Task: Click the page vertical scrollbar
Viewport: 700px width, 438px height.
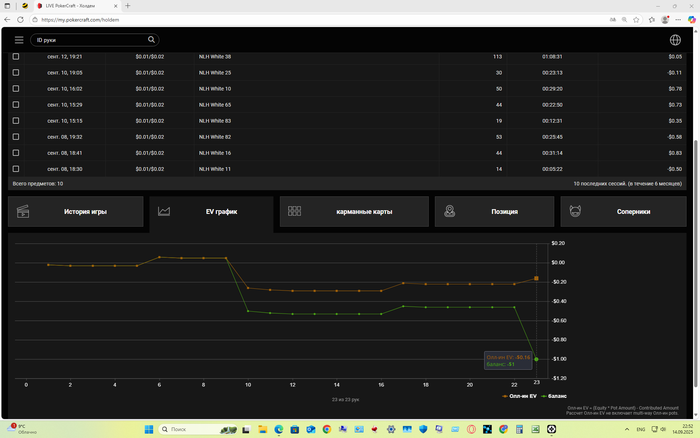Action: (x=696, y=263)
